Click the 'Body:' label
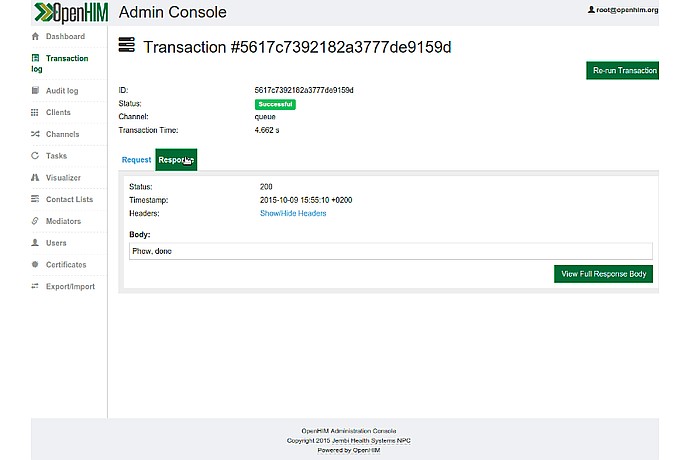 pos(139,235)
